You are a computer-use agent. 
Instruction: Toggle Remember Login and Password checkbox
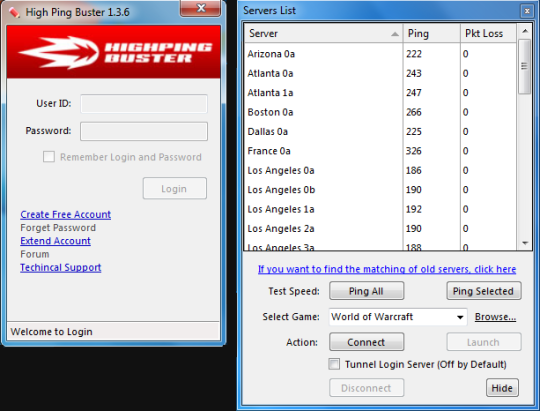(x=49, y=157)
